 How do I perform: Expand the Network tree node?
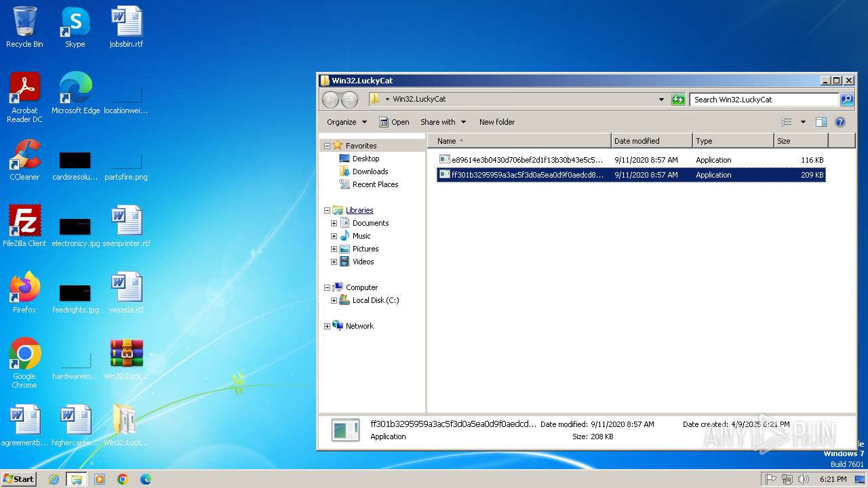point(327,326)
